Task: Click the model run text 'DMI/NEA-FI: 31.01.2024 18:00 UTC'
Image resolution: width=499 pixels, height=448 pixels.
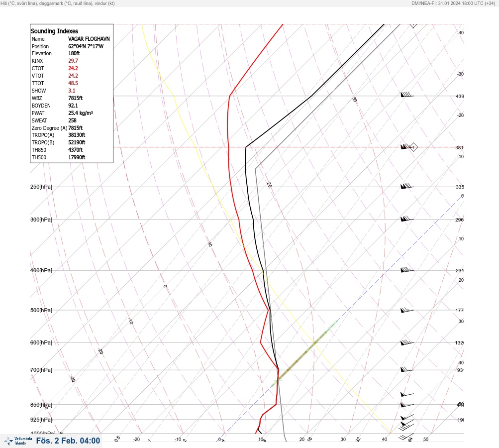Action: tap(447, 3)
